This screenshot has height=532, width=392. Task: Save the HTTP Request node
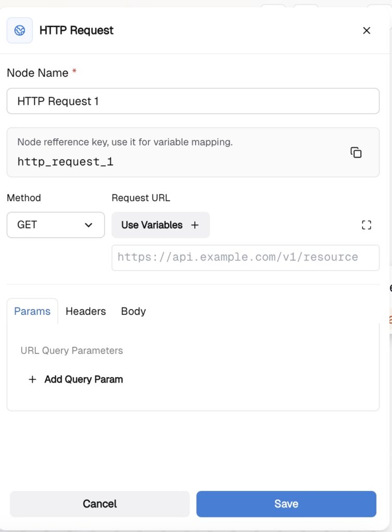pyautogui.click(x=286, y=503)
